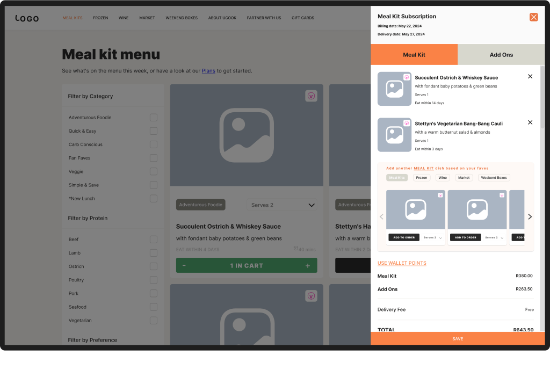Expand Serves dropdown on first recommended dish

pos(433,237)
